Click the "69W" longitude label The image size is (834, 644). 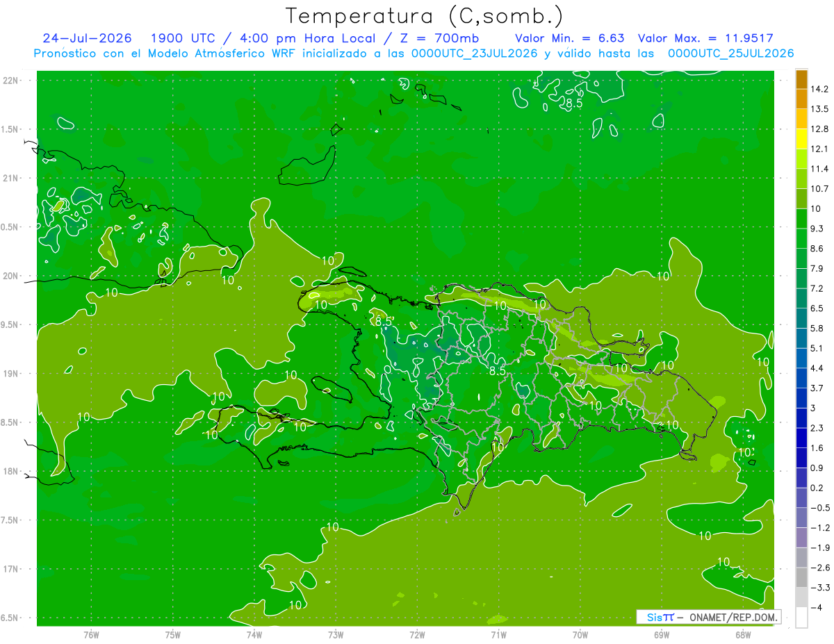661,634
